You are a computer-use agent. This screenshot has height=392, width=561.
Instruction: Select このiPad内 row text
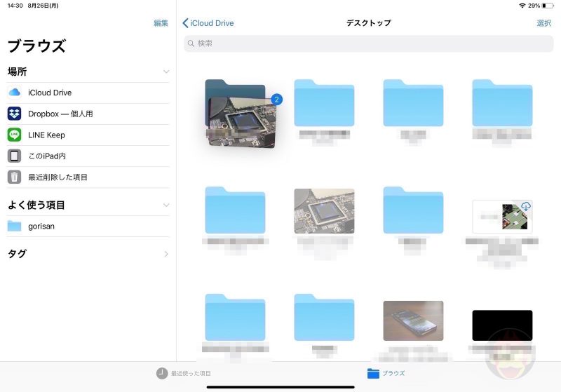click(47, 156)
